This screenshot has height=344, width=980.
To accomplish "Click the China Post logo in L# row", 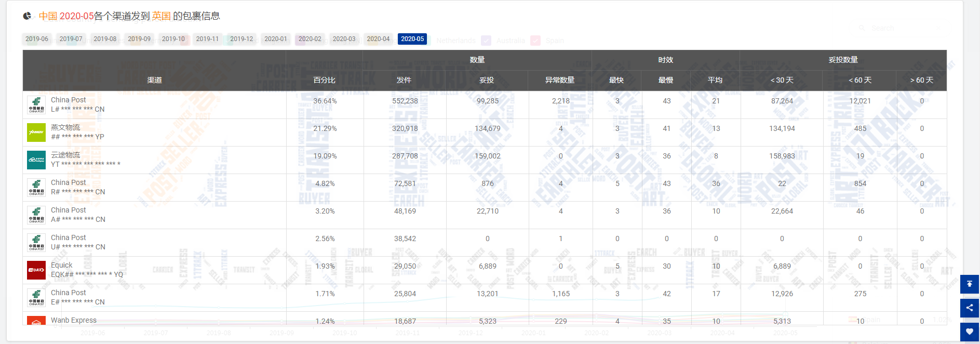I will pyautogui.click(x=36, y=105).
